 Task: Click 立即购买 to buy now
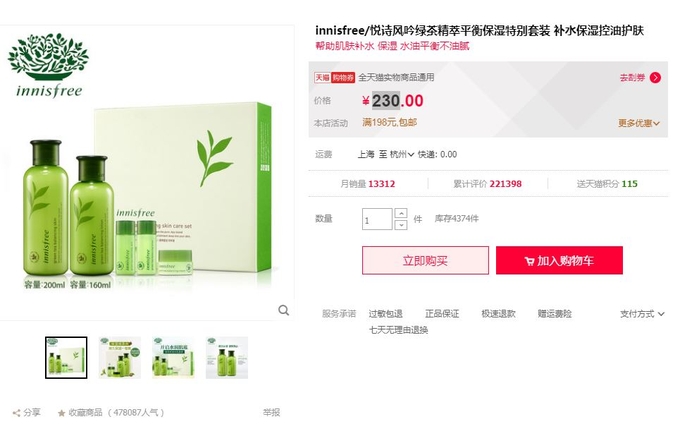tap(425, 261)
